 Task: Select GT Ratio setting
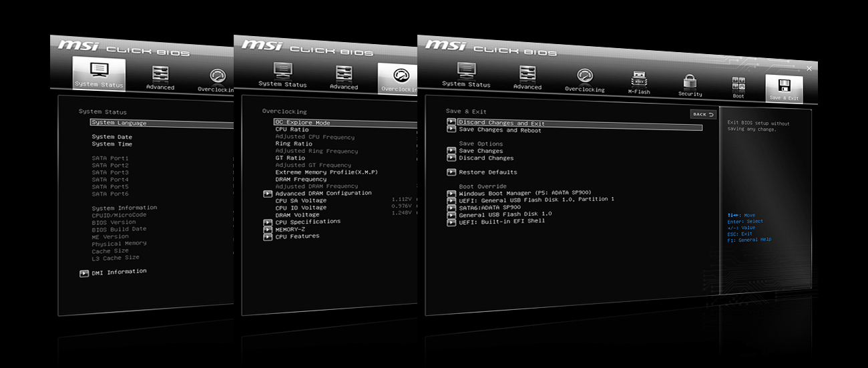click(290, 158)
